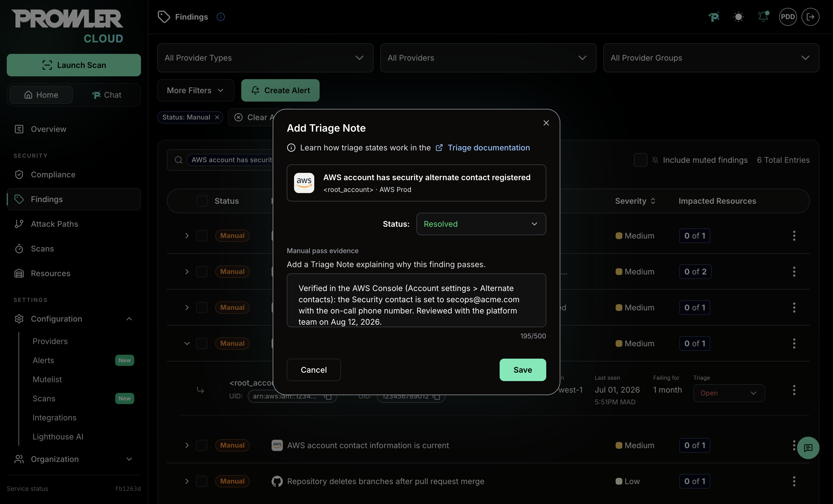Image resolution: width=833 pixels, height=504 pixels.
Task: Open Providers under Configuration
Action: coord(50,341)
